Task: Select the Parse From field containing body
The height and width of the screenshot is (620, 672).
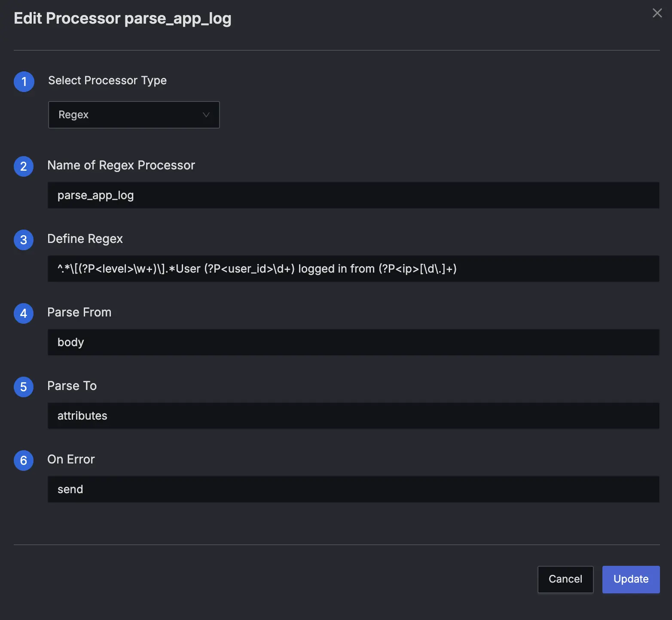Action: click(353, 342)
